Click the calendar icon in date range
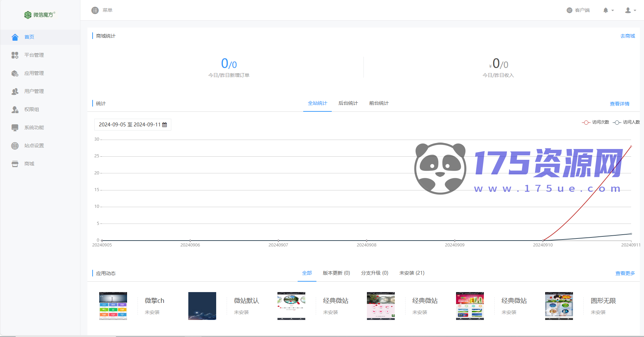The height and width of the screenshot is (337, 644). click(165, 125)
